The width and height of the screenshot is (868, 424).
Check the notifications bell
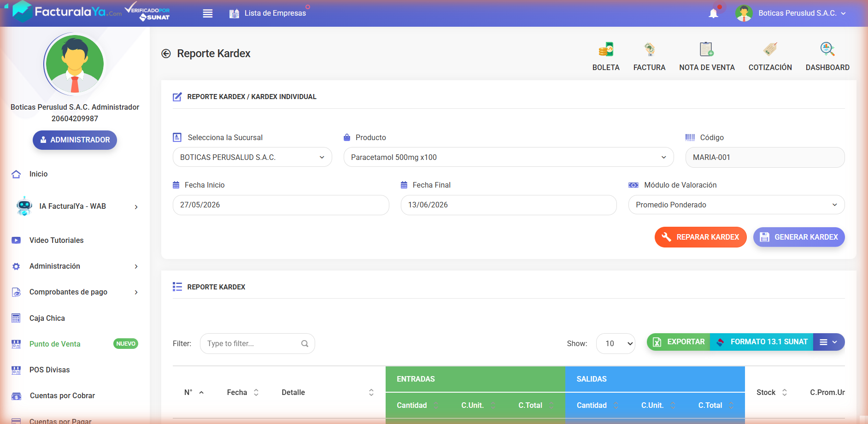(x=714, y=13)
